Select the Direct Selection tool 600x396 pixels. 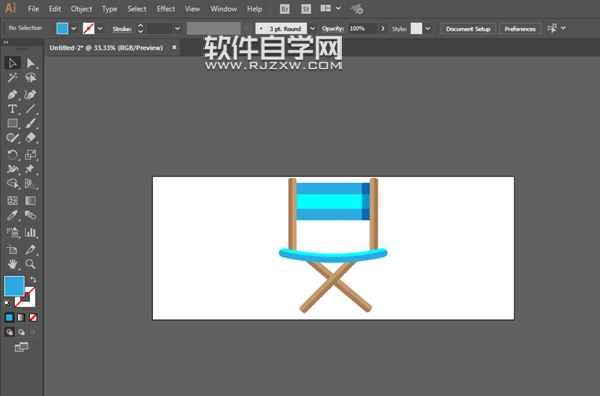30,63
